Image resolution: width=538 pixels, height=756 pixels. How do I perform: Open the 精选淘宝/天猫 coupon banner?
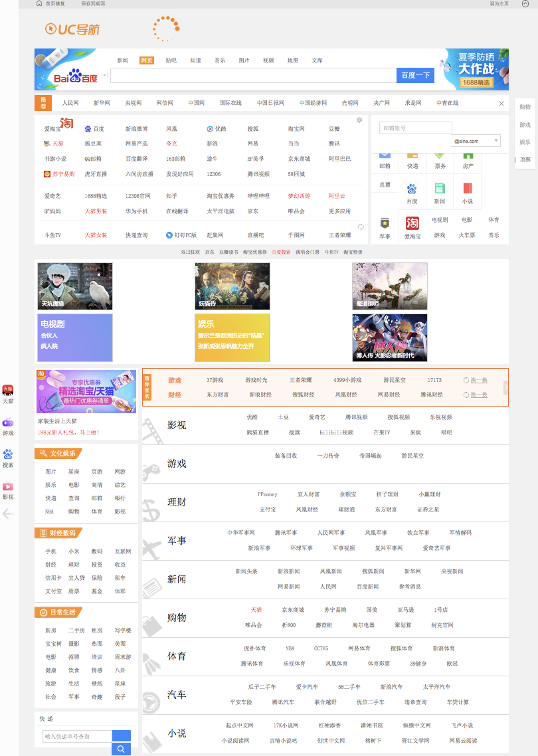click(86, 391)
